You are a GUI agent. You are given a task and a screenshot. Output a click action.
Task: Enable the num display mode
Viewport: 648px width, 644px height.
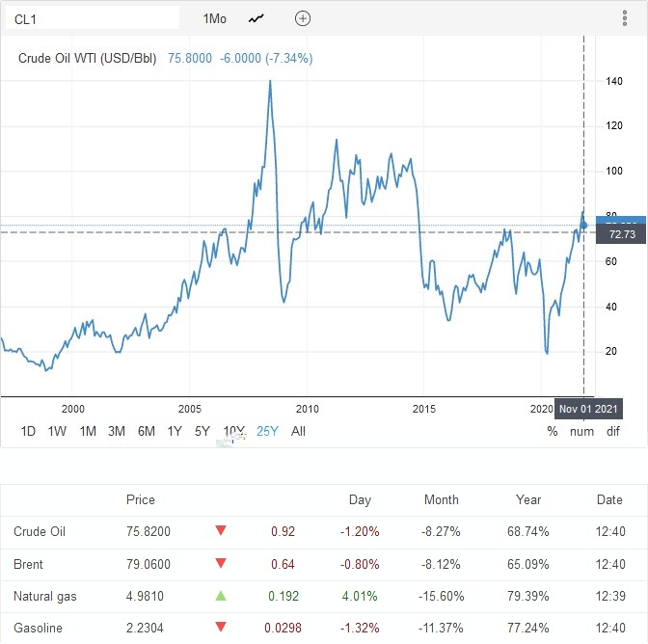[x=581, y=431]
